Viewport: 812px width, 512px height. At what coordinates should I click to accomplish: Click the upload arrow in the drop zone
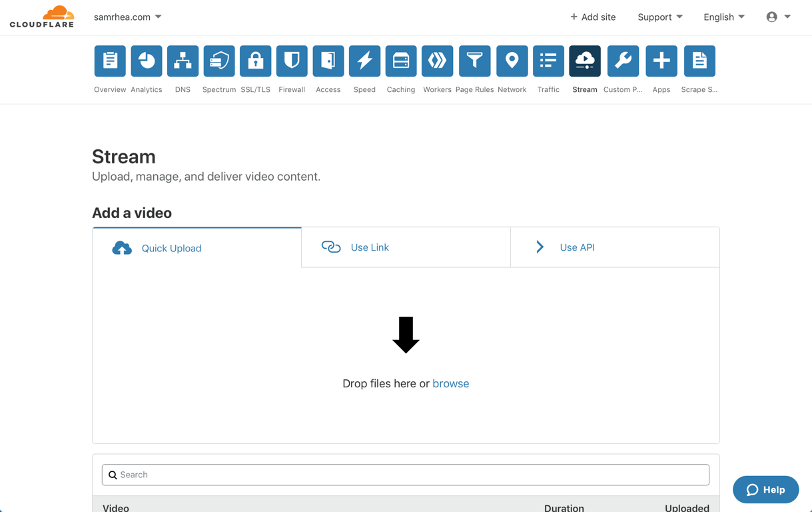click(406, 335)
